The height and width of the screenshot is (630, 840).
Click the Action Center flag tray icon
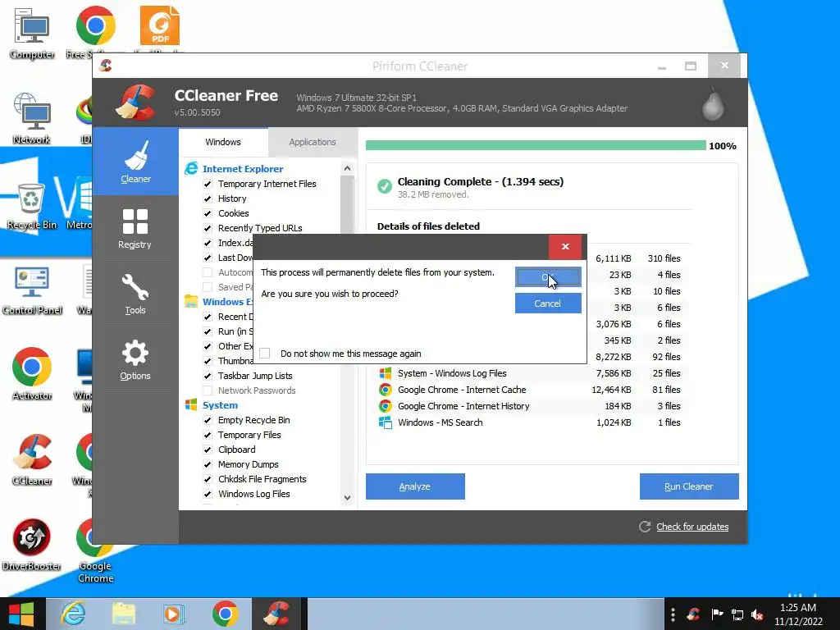click(717, 614)
